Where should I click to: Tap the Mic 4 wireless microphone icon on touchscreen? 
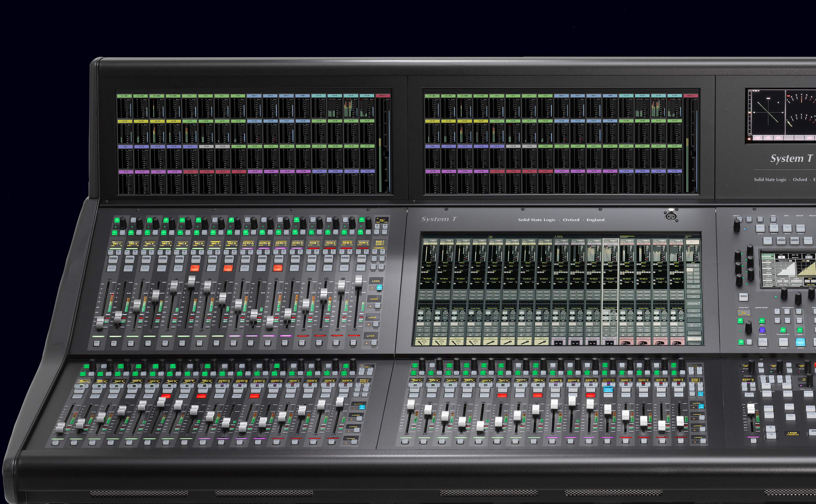(x=474, y=342)
